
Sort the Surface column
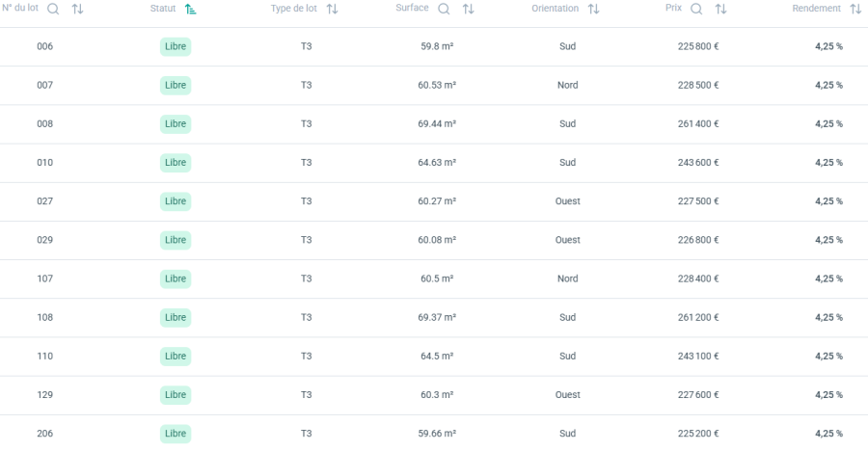click(468, 9)
